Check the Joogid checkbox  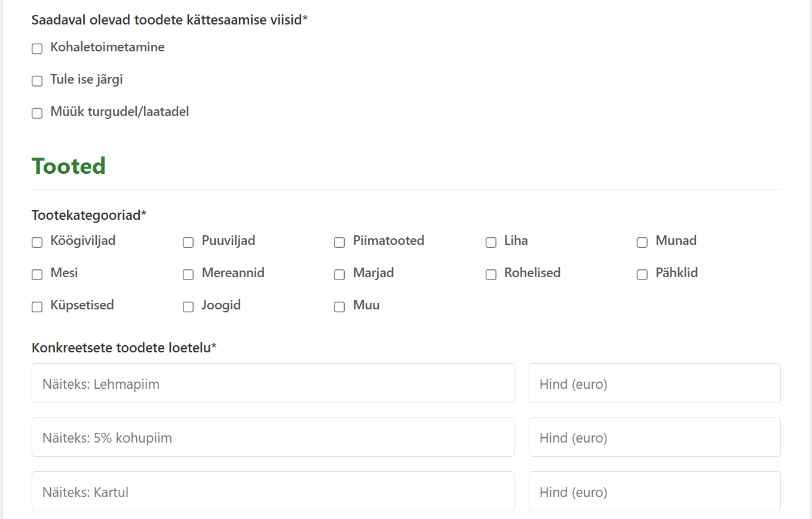click(x=188, y=306)
